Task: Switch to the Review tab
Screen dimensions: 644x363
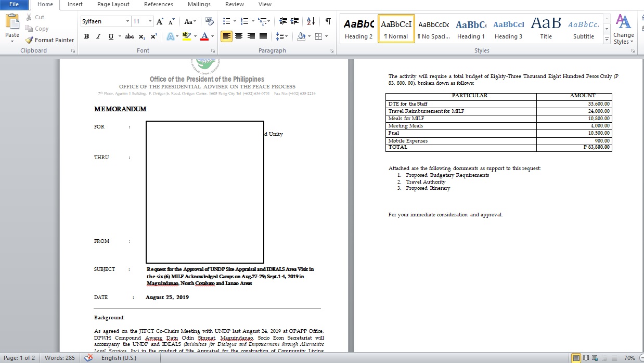Action: tap(235, 4)
